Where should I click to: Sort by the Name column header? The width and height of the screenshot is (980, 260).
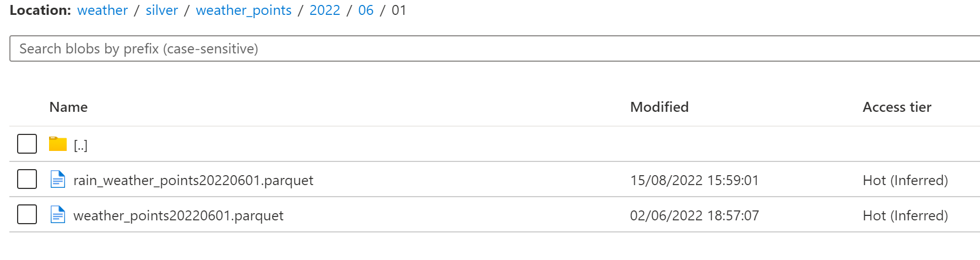coord(68,107)
